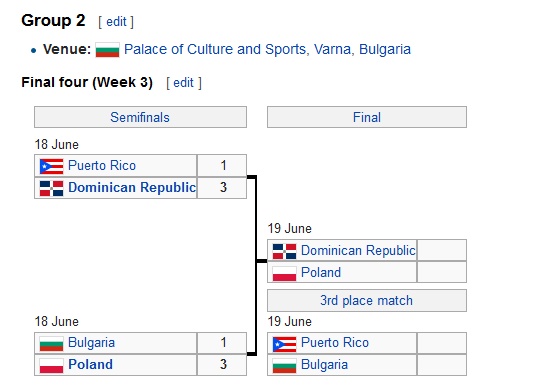Click empty score cell for Poland in final
This screenshot has width=555, height=390.
[442, 272]
